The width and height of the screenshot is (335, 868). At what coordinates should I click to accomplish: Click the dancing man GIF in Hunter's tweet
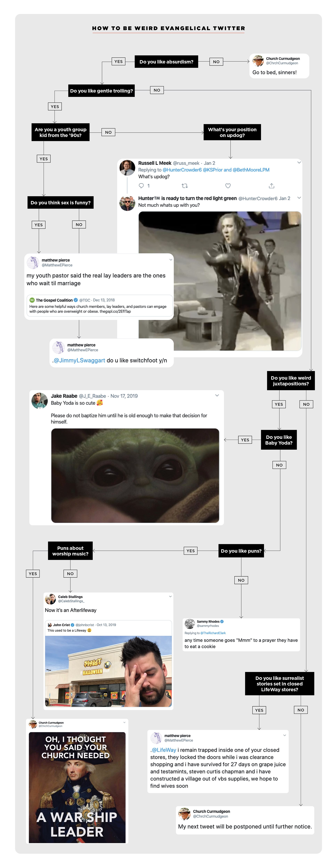tap(220, 281)
